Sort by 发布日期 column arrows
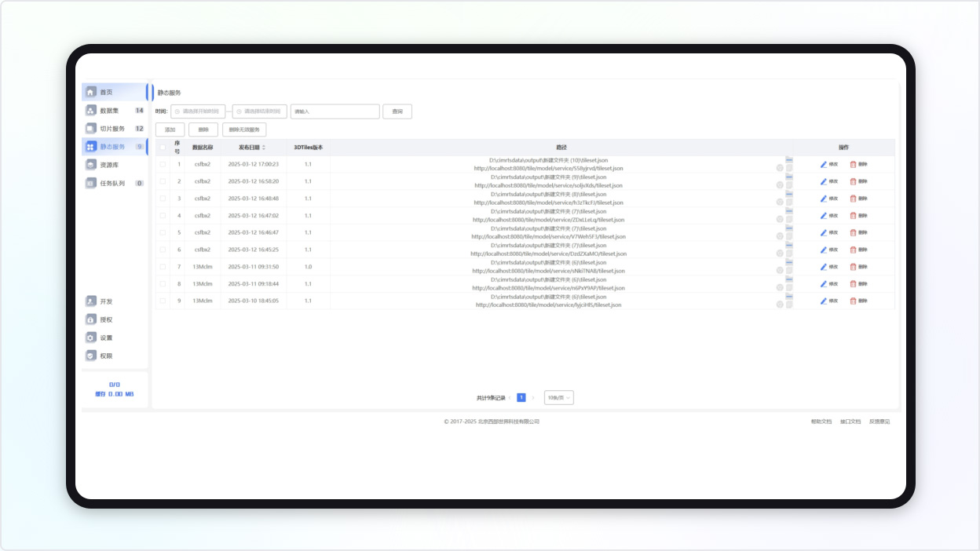Viewport: 980px width, 551px height. (x=264, y=148)
